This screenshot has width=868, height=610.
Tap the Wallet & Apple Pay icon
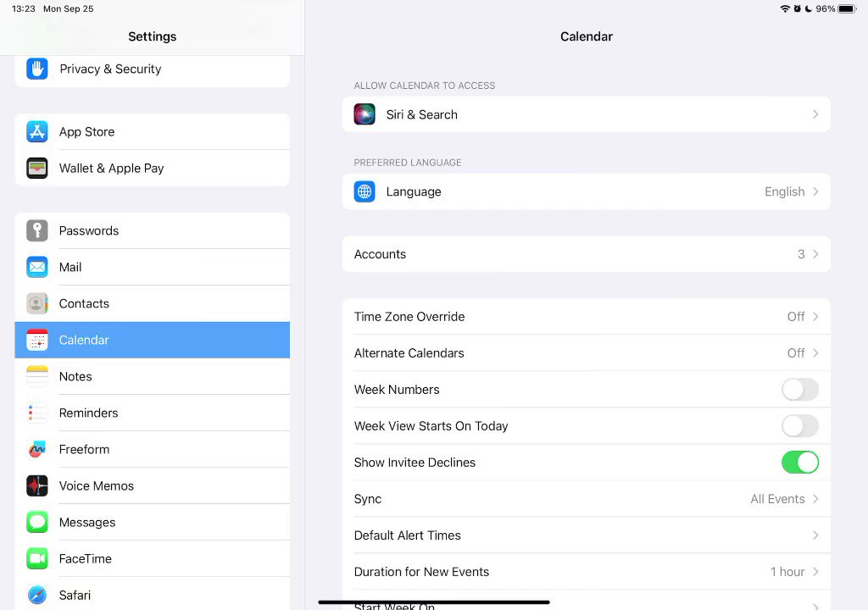[37, 169]
